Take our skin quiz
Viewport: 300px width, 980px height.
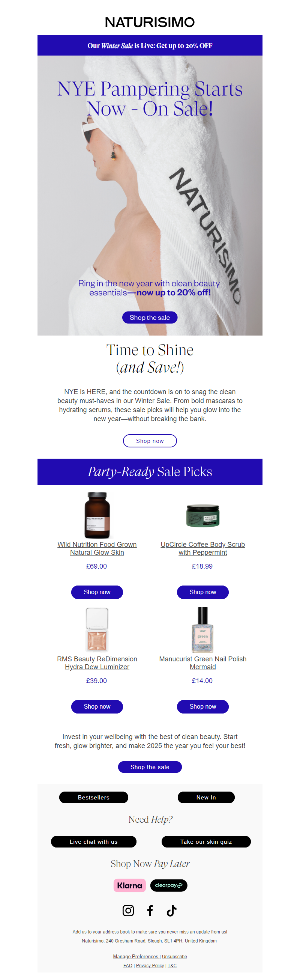tap(206, 842)
